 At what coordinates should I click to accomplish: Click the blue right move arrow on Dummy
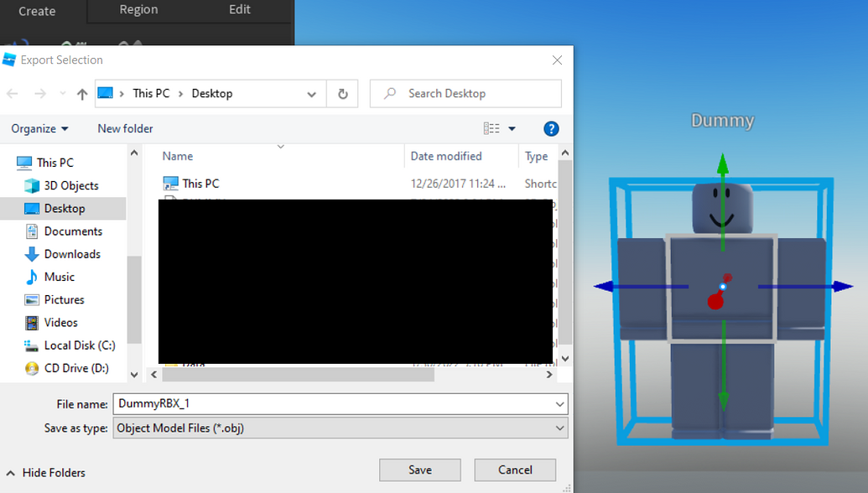tap(842, 286)
